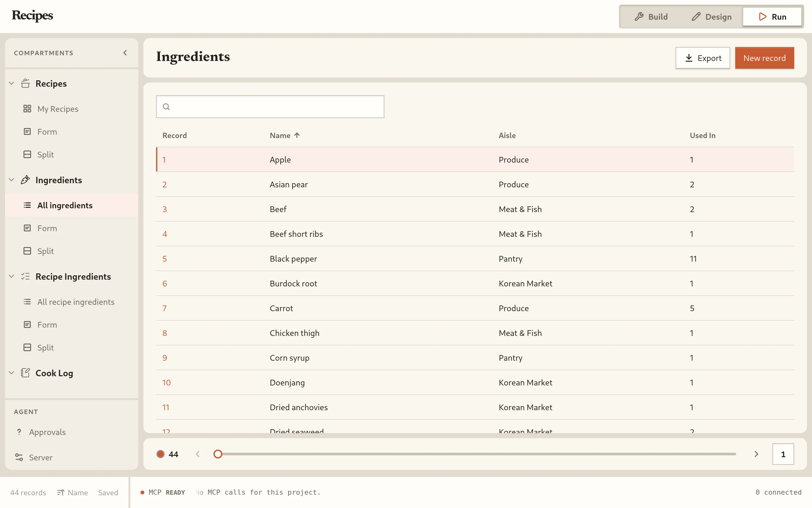Click the Name column sort arrow
The image size is (812, 508).
[297, 135]
